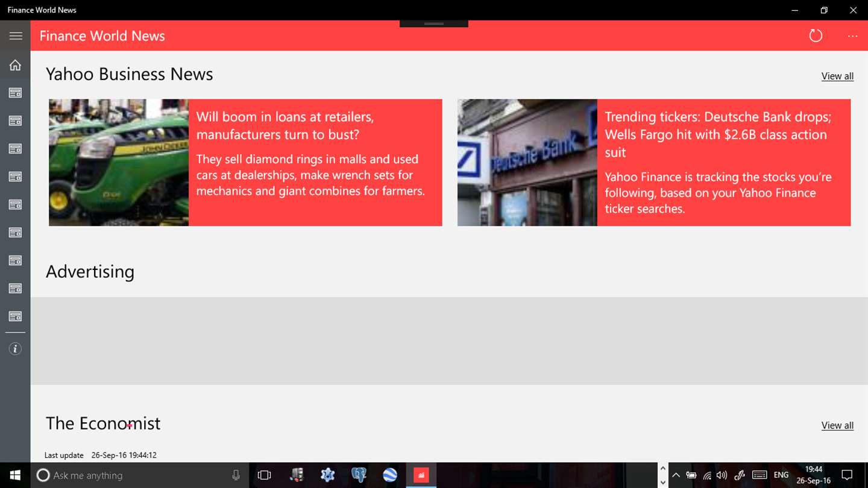Viewport: 868px width, 488px height.
Task: Open the info icon in sidebar
Action: (15, 349)
